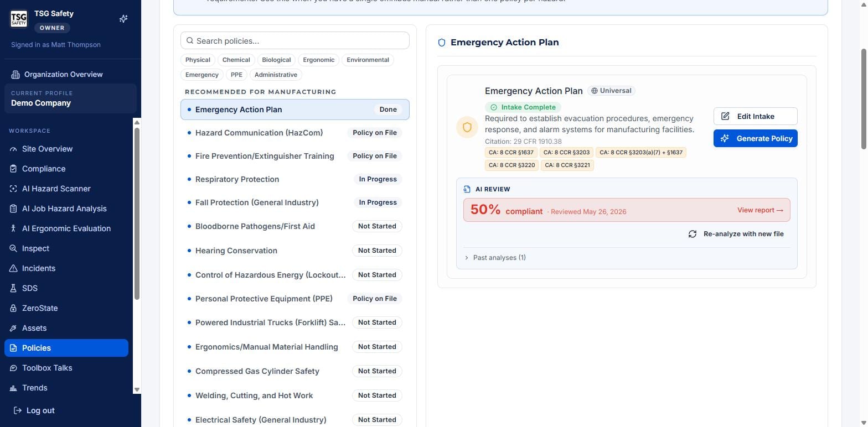Open the Demo Company current profile selector
Image resolution: width=868 pixels, height=427 pixels.
coord(70,98)
